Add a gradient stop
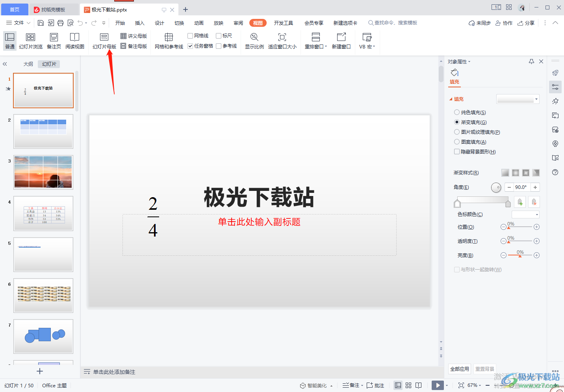Screen dimensions: 564x392 pos(520,202)
